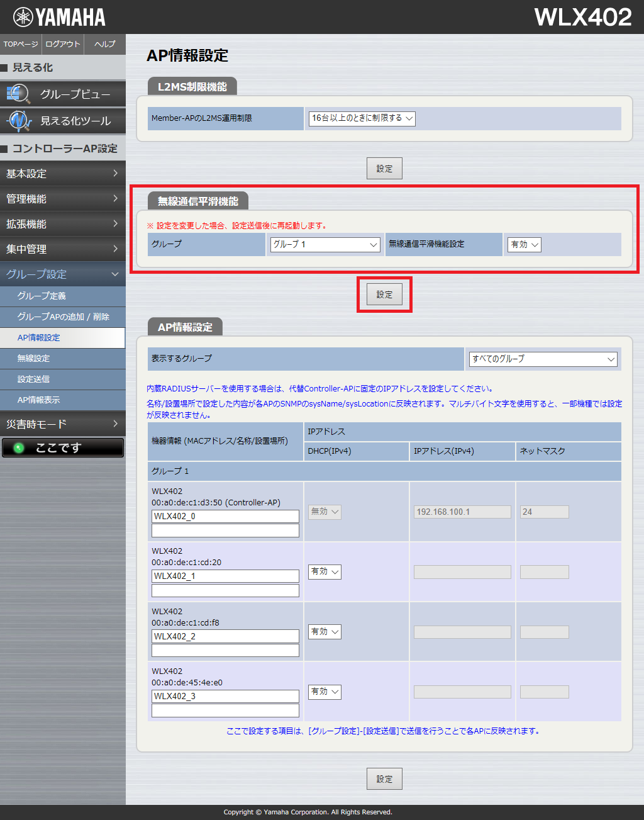The width and height of the screenshot is (644, 820).
Task: Click the Yamaha logo in header
Action: click(59, 17)
